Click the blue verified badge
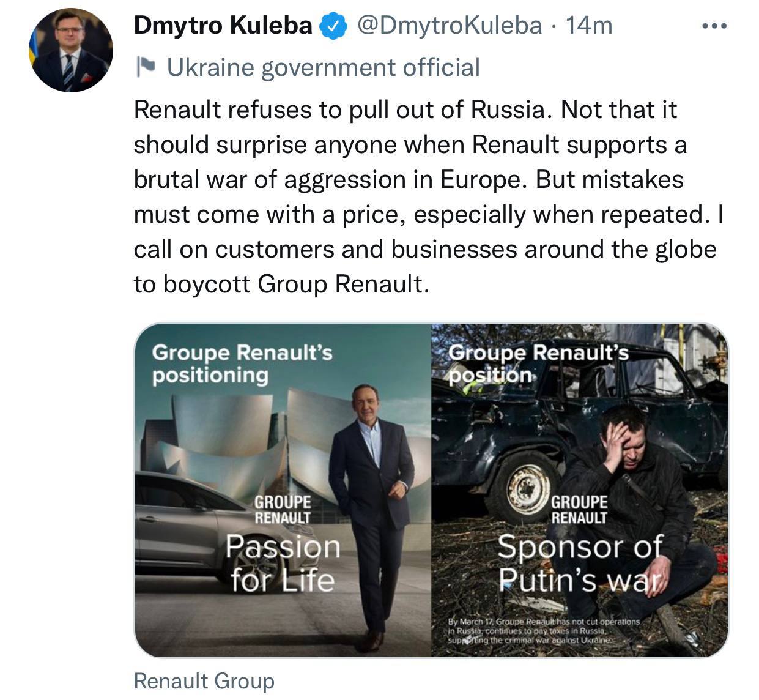 point(334,26)
